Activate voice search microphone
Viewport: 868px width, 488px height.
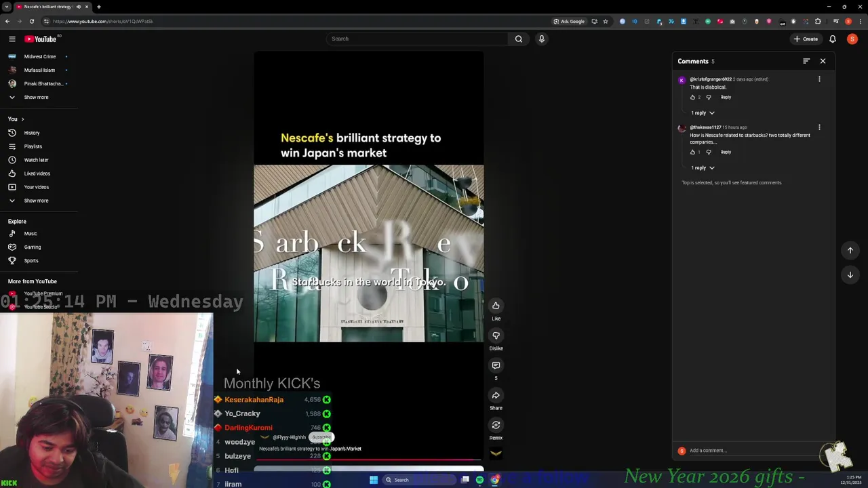541,39
